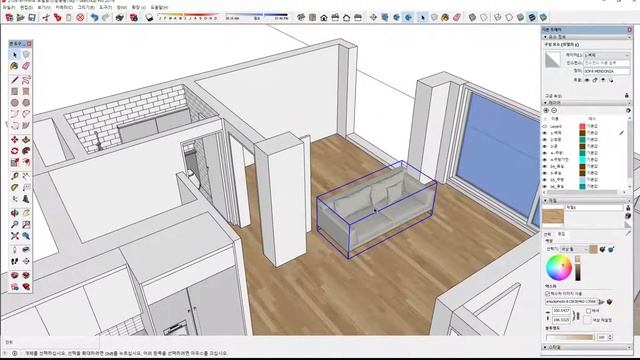Undo with the blue back arrow
This screenshot has height=360, width=640.
tap(94, 17)
